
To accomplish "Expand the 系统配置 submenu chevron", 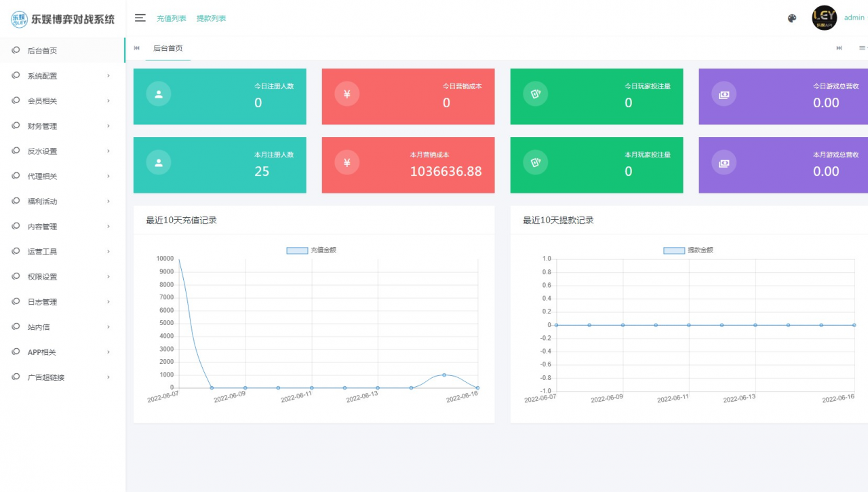I will [x=108, y=75].
